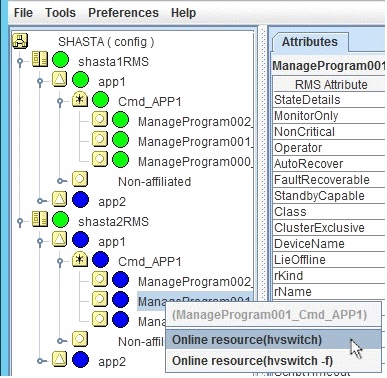Select SHASTA ( config ) root label
The height and width of the screenshot is (378, 387).
106,42
